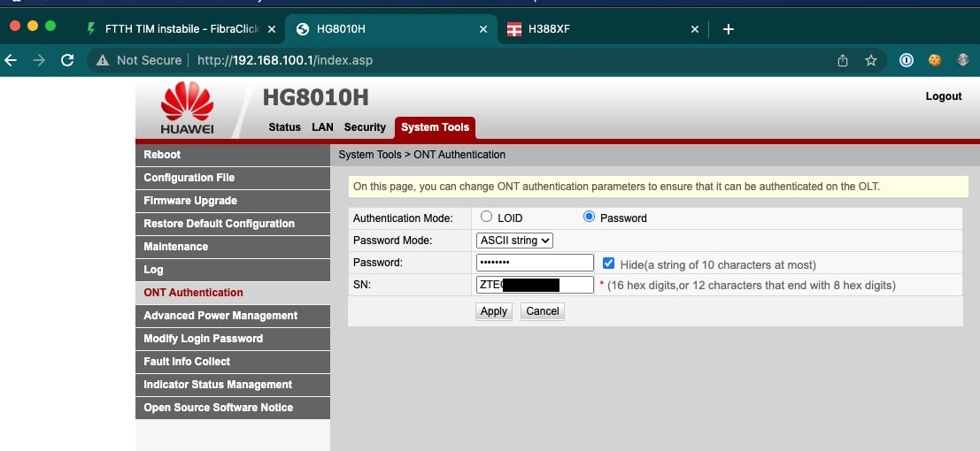Close the HG8010H tab
This screenshot has height=451, width=980.
[x=483, y=29]
